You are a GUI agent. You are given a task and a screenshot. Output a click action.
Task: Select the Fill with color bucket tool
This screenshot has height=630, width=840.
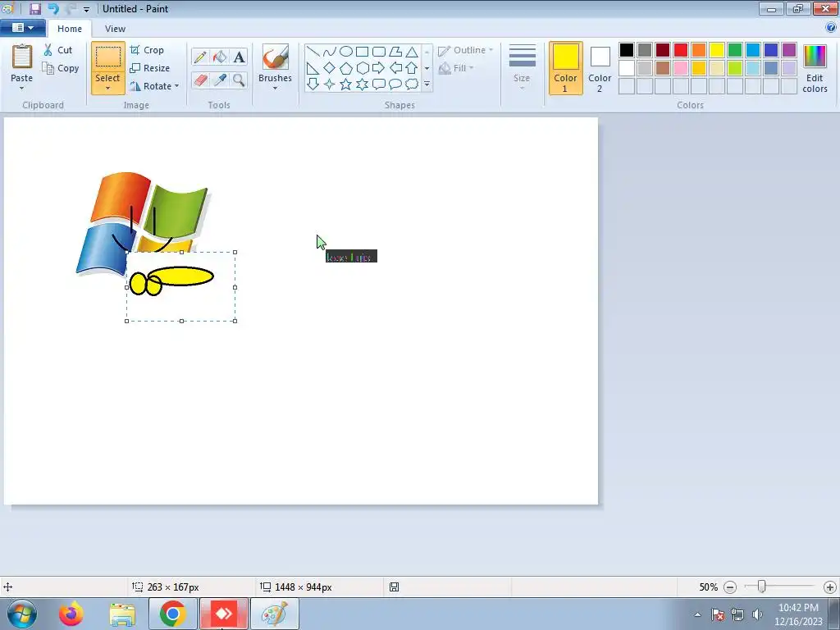point(220,57)
